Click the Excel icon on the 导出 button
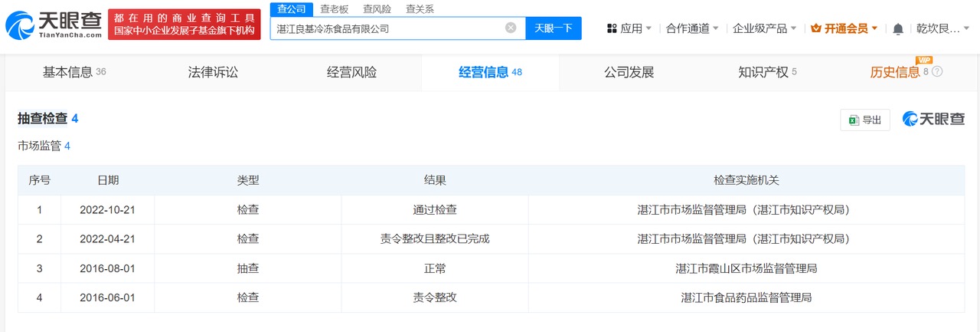Viewport: 980px width, 332px height. (x=853, y=120)
